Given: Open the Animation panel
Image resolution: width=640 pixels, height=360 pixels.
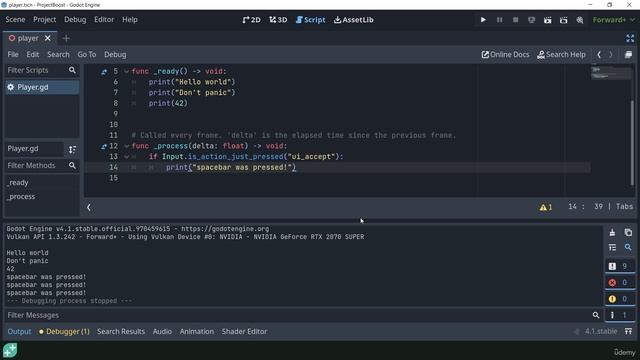Looking at the screenshot, I should click(x=197, y=331).
